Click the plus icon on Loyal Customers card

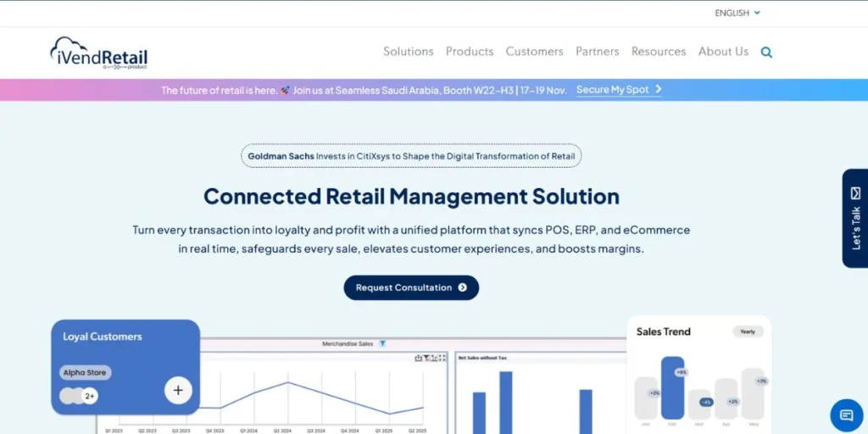178,390
